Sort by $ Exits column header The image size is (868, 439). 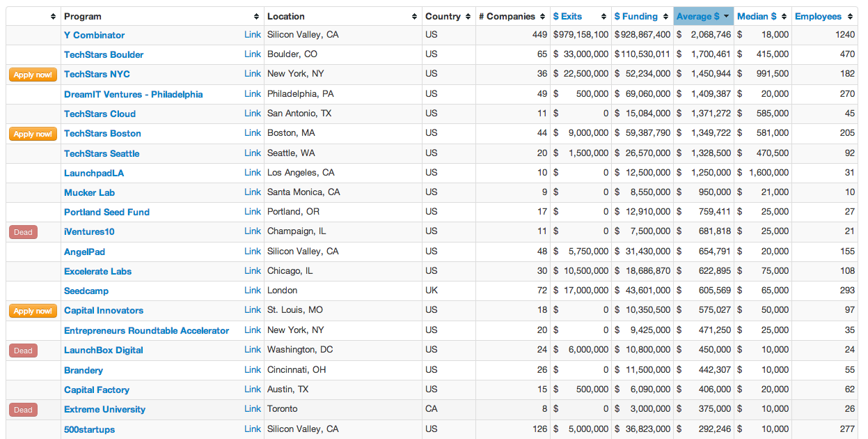[580, 16]
